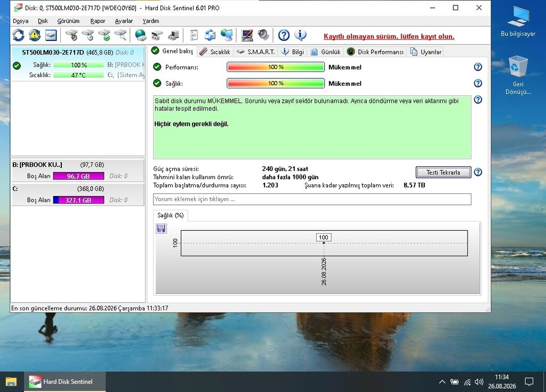This screenshot has width=546, height=392.
Task: Switch to the Disk Performansı tab
Action: click(x=375, y=52)
